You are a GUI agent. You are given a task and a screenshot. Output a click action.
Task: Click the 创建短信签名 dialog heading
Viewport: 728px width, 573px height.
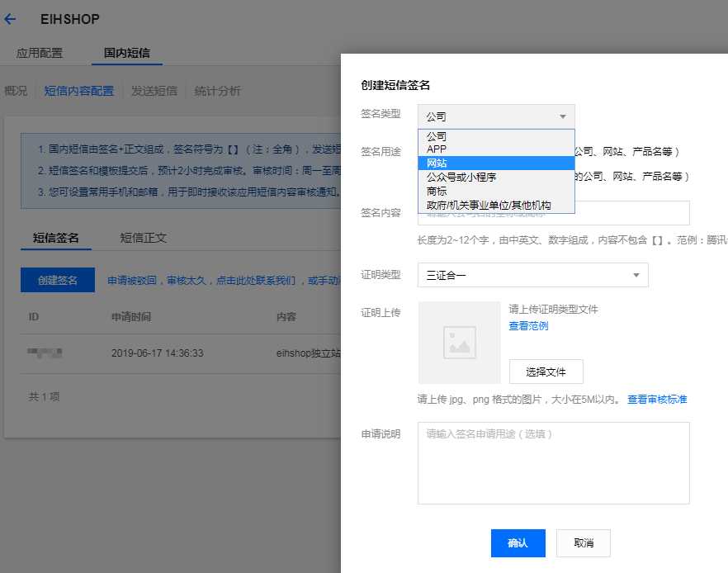click(395, 85)
